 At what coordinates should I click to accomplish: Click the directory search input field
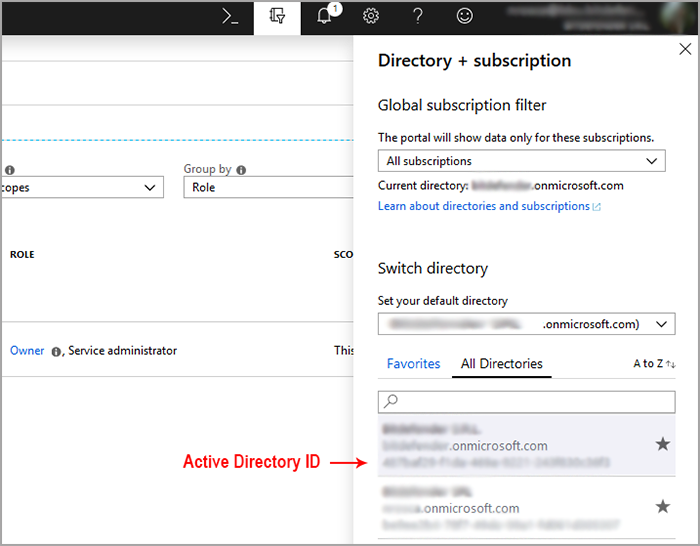tap(526, 401)
